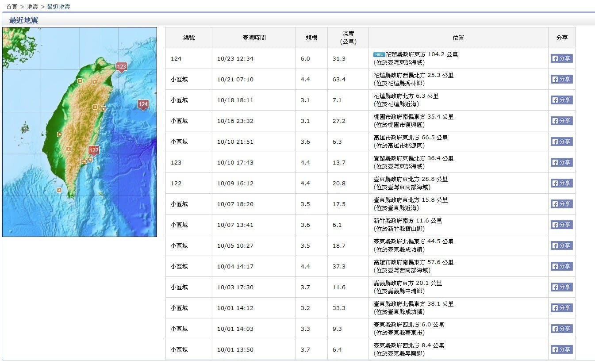Share the 10/21 07:10 earthquake on Facebook
Viewport: 595px width, 364px height.
[561, 79]
